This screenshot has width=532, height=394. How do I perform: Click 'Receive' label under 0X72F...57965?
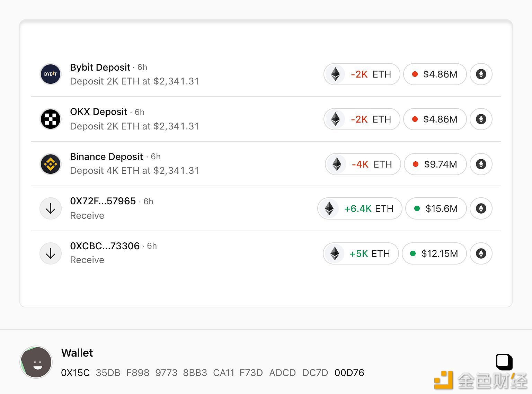tap(87, 216)
